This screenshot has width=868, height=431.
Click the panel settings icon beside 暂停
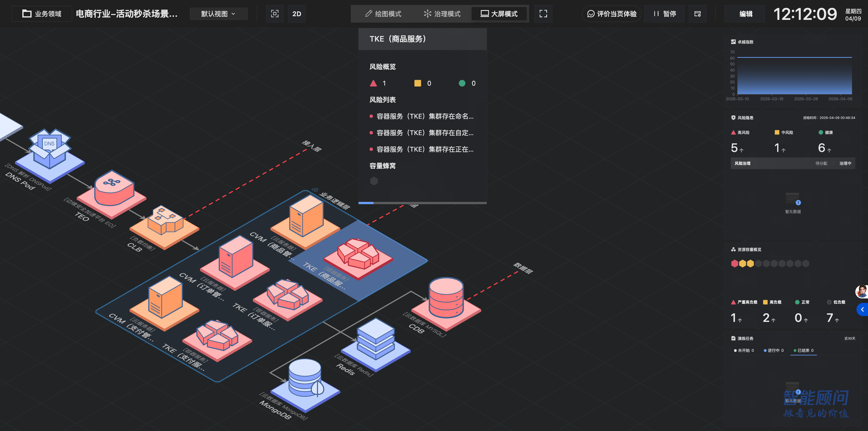point(697,14)
